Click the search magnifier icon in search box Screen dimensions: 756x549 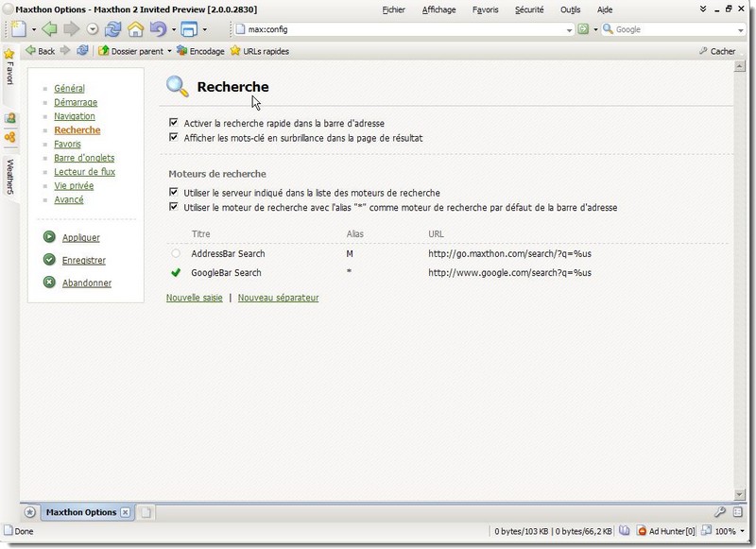click(x=608, y=29)
